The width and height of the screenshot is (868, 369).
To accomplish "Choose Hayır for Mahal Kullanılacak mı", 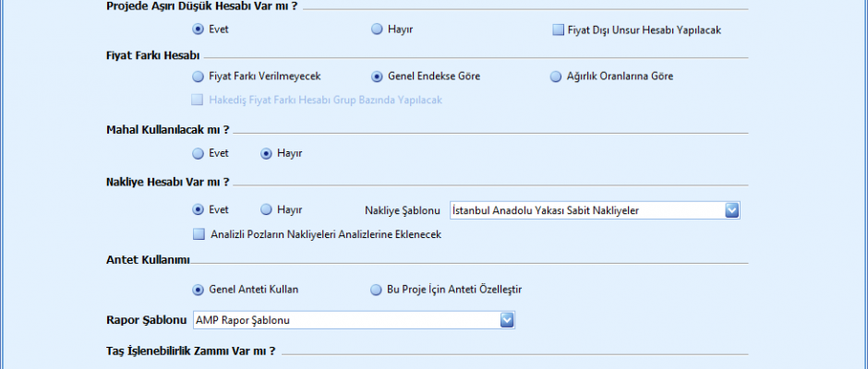I will 267,153.
